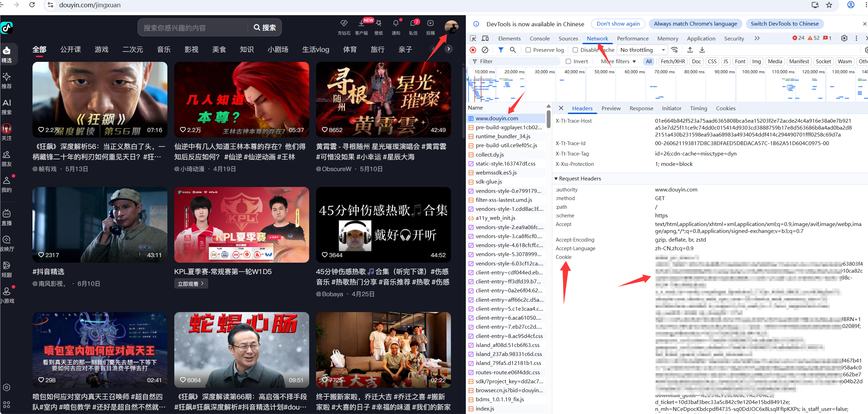This screenshot has width=868, height=414.
Task: Expand the More filters dropdown
Action: [618, 62]
